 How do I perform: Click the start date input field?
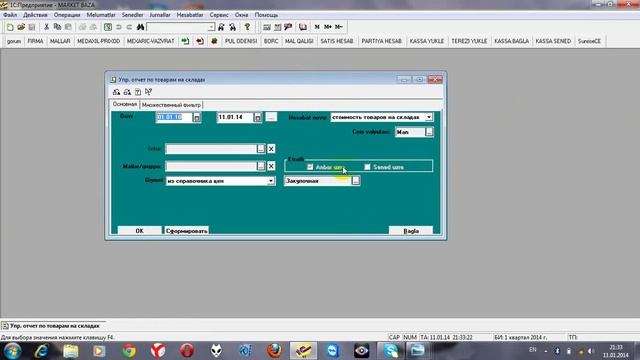174,118
